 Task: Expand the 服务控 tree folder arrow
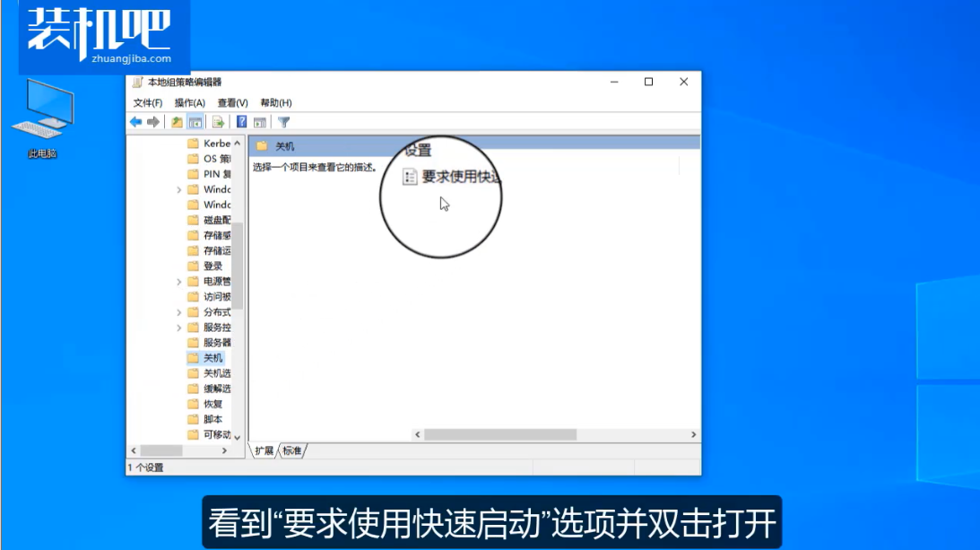point(179,327)
